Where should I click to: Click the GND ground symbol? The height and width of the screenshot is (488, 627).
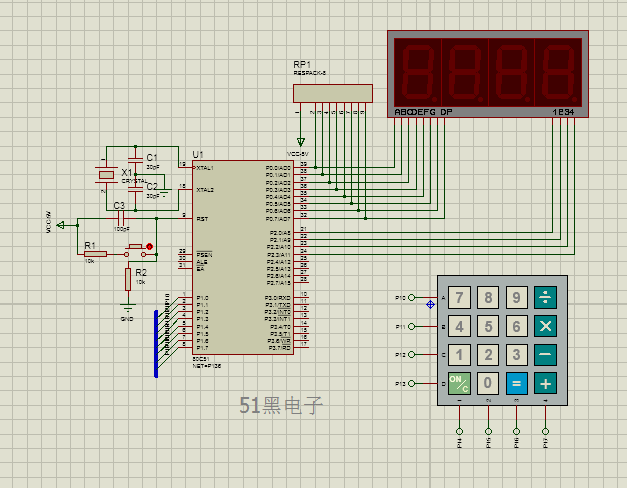coord(128,308)
